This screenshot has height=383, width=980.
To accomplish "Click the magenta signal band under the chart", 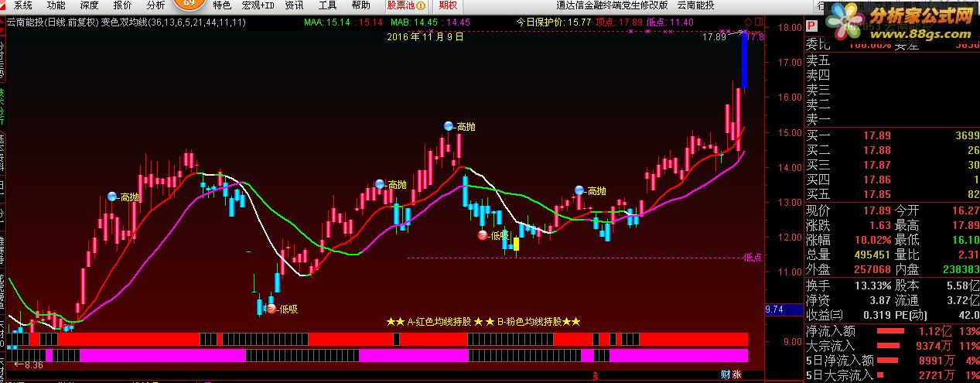I will coord(377,355).
